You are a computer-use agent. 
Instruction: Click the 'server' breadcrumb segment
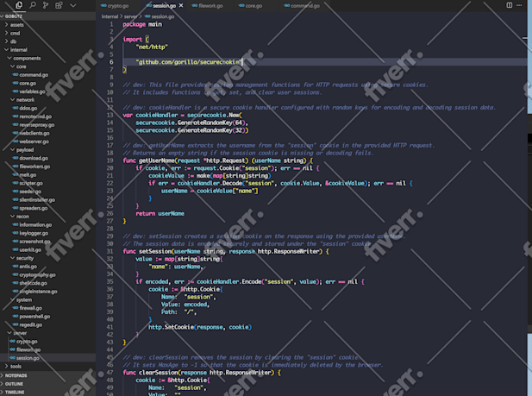[130, 16]
